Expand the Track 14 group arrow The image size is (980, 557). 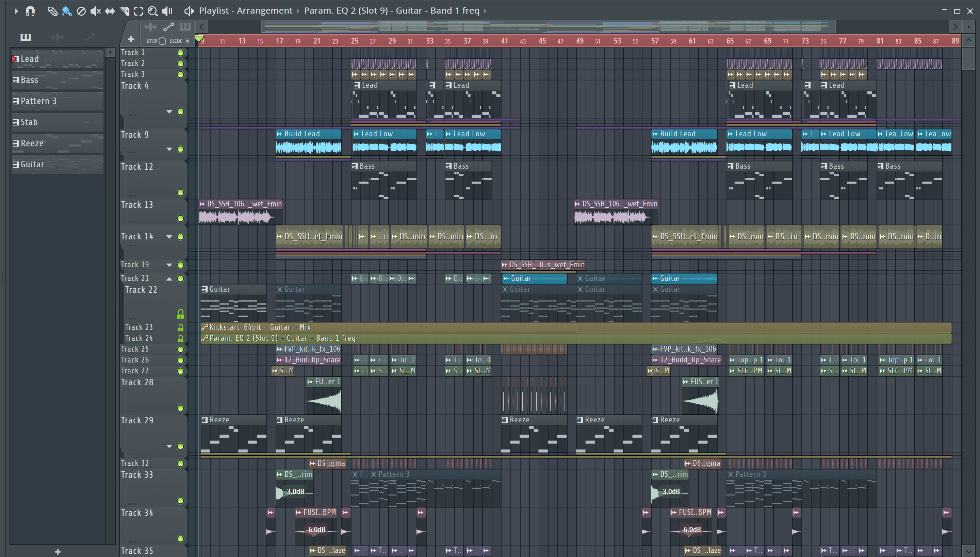point(169,237)
